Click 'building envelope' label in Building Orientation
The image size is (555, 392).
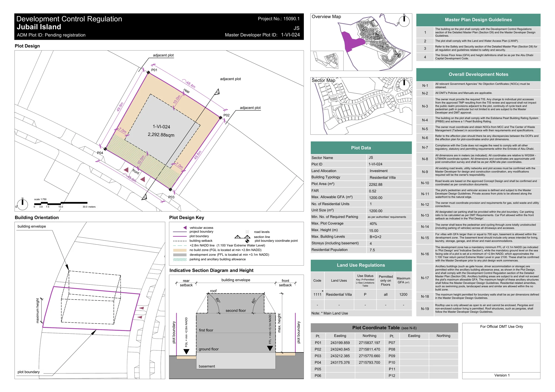32,226
